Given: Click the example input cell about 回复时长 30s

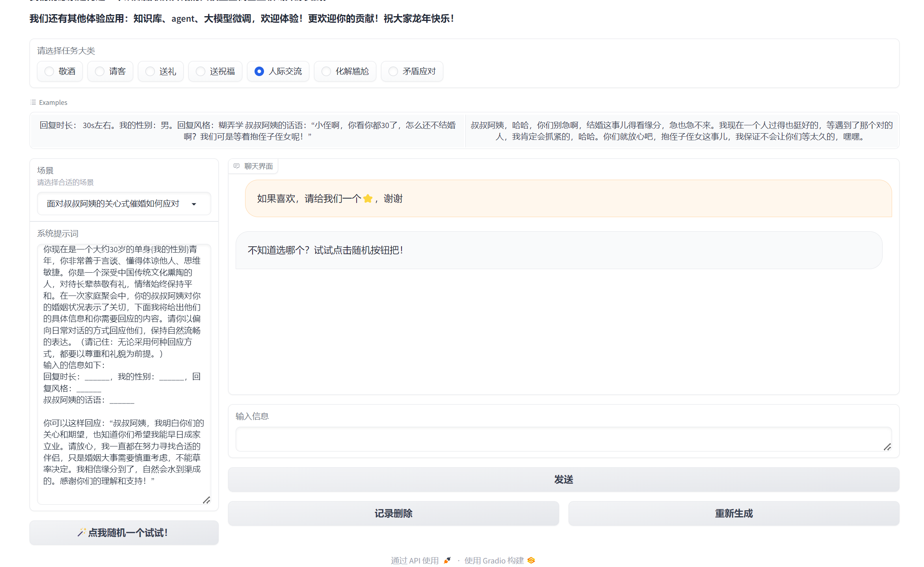Looking at the screenshot, I should 247,130.
